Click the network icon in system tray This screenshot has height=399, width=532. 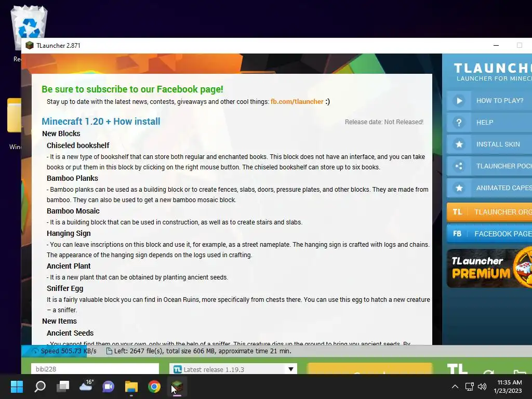click(x=470, y=387)
